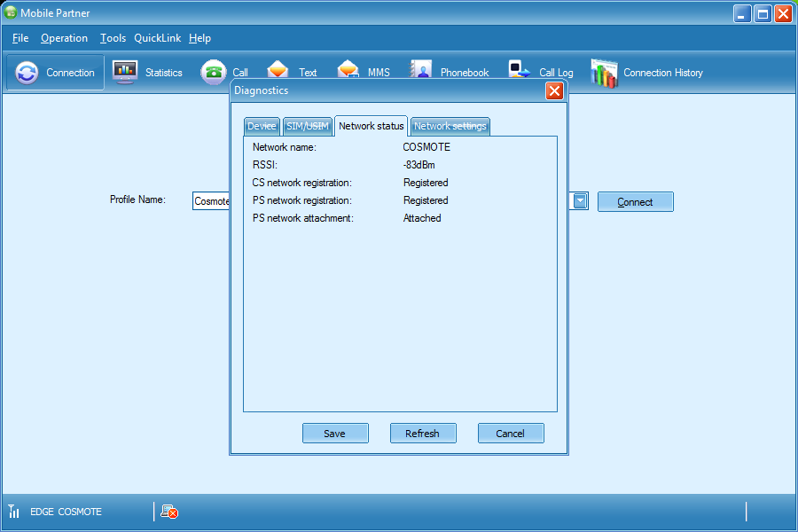This screenshot has height=532, width=798.
Task: Switch to the SIM/USIM tab
Action: tap(308, 126)
